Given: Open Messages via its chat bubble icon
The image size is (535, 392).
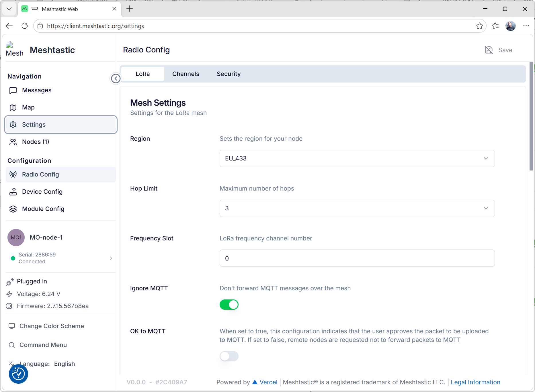Looking at the screenshot, I should 13,91.
